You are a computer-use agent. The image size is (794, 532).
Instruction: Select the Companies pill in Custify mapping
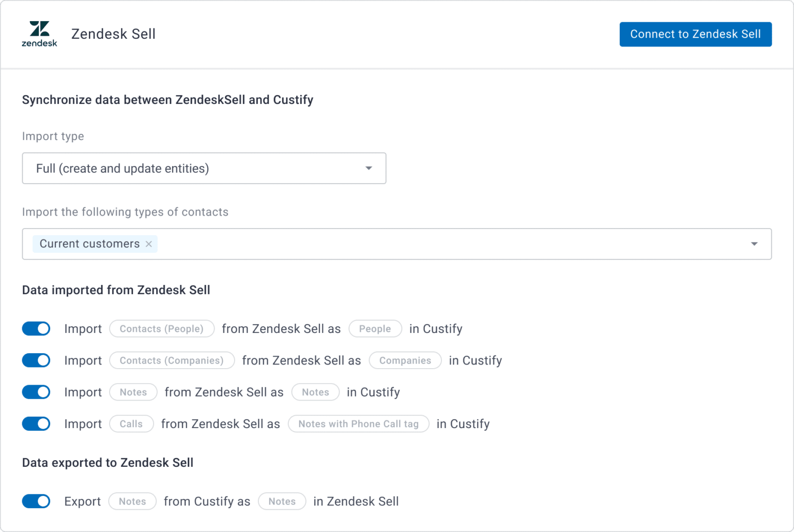click(x=405, y=360)
